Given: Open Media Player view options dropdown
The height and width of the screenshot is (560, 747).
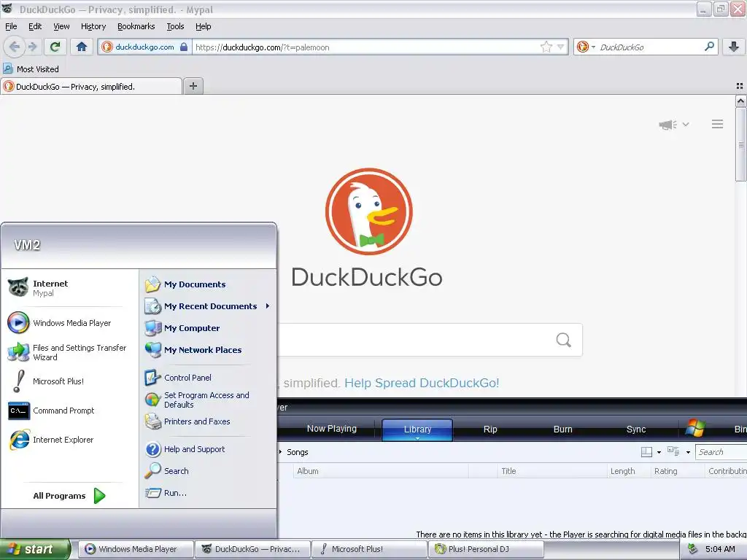Looking at the screenshot, I should (x=688, y=452).
